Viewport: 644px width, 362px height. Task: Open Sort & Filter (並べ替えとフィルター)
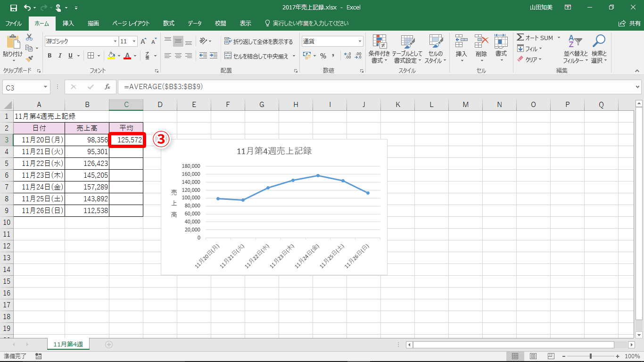(576, 49)
